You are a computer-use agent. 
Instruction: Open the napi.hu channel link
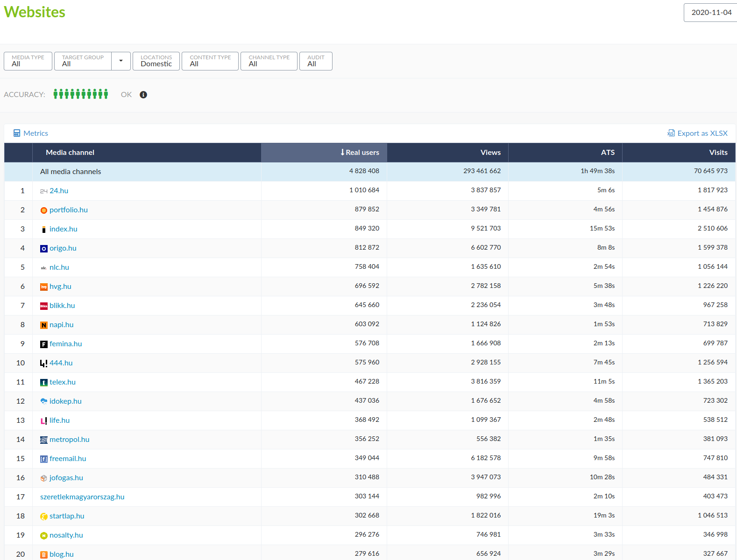click(x=62, y=325)
